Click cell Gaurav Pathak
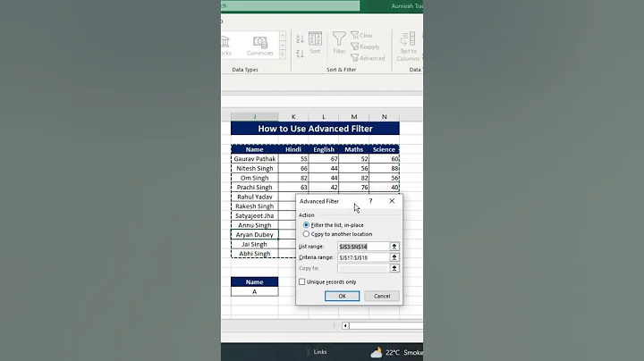 point(255,159)
